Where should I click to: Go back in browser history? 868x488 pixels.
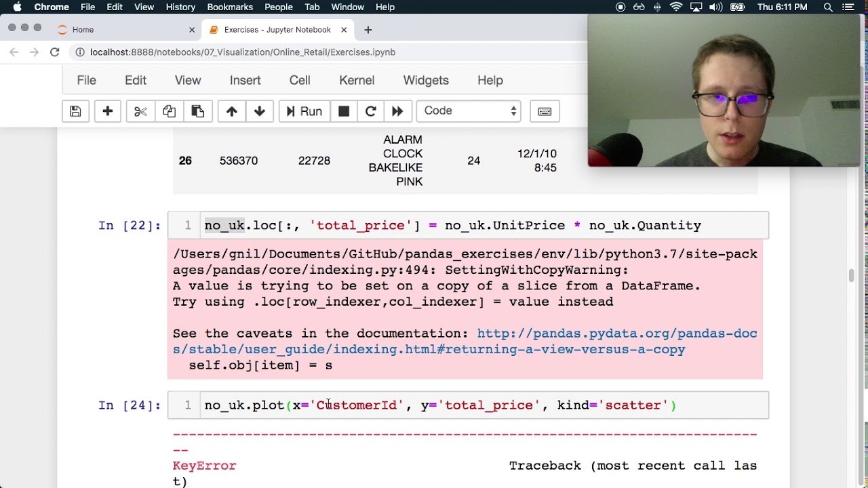pyautogui.click(x=14, y=52)
